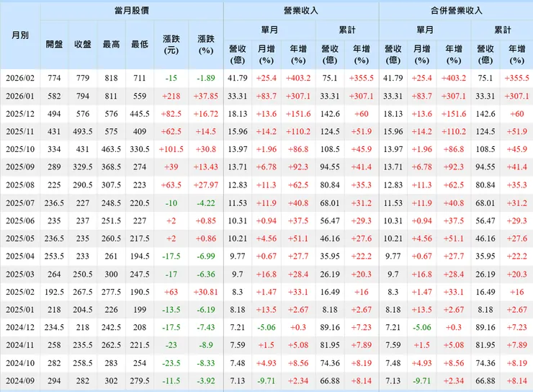Click the -3.92 percent change cell
The height and width of the screenshot is (392, 533).
coord(206,381)
